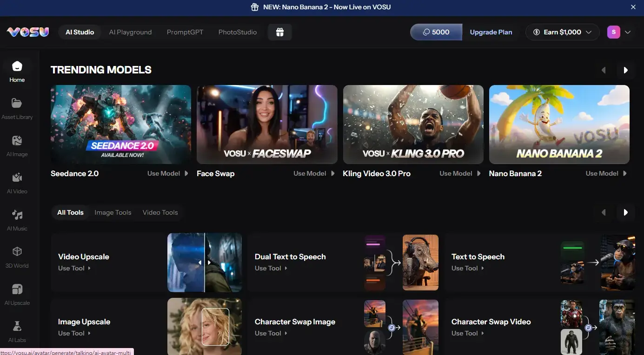Open the gift rewards icon button
Screen dimensions: 644x355
click(279, 32)
